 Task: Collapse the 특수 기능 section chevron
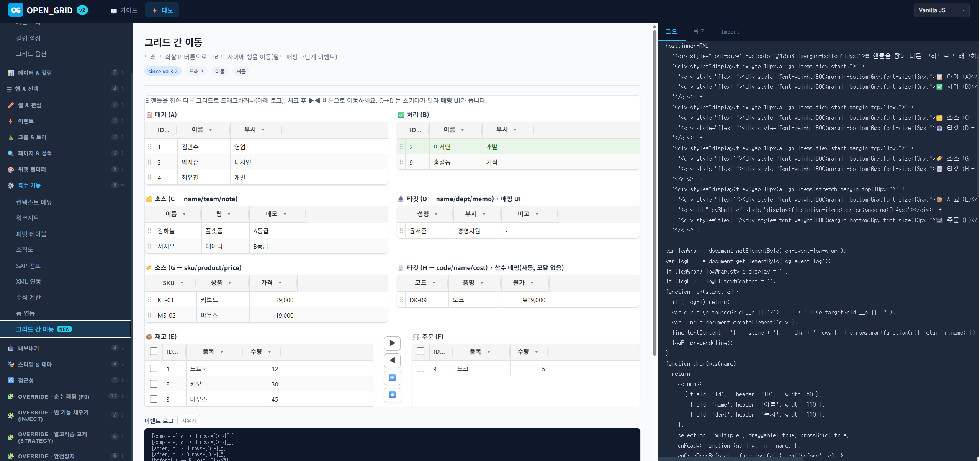[x=123, y=185]
